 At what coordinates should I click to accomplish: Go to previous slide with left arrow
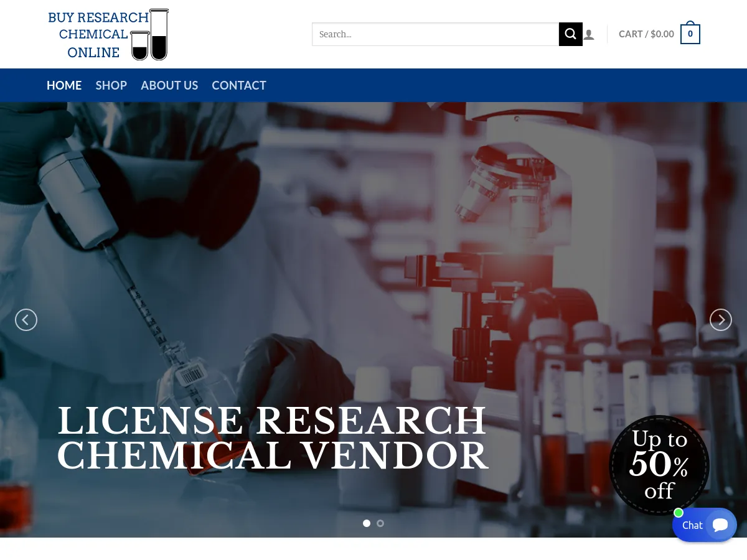pyautogui.click(x=26, y=319)
